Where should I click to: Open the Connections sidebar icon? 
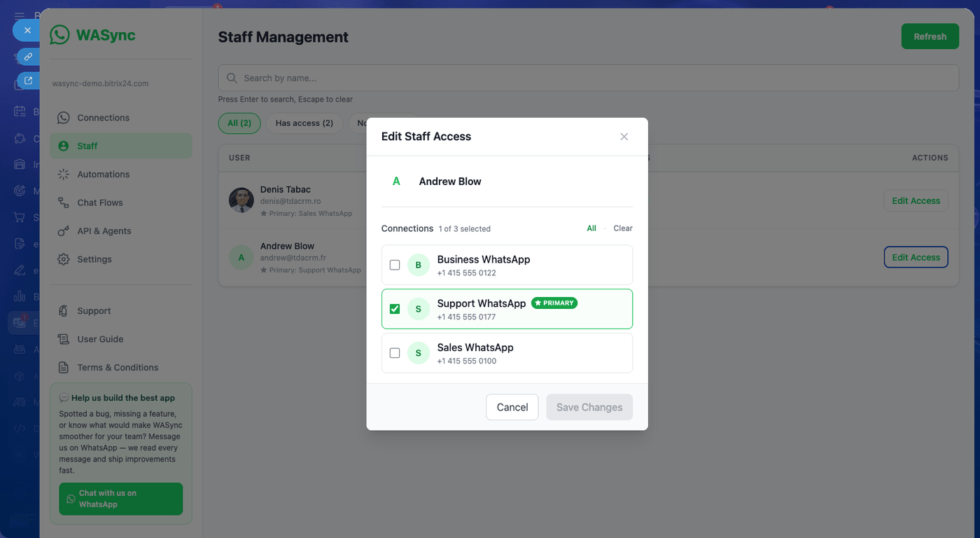(x=64, y=118)
